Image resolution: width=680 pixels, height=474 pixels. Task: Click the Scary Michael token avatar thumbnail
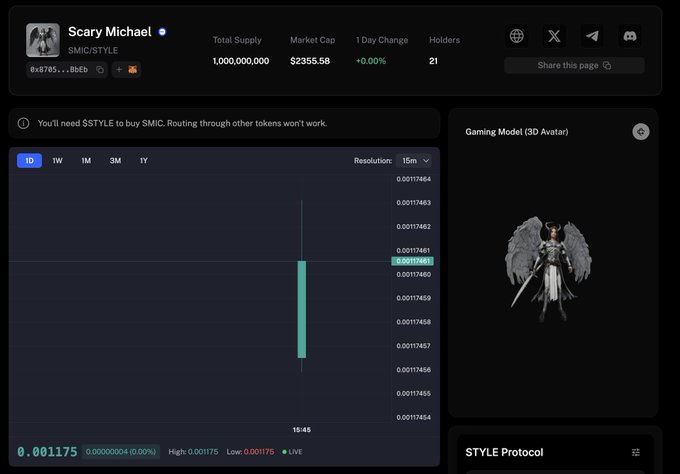coord(43,41)
